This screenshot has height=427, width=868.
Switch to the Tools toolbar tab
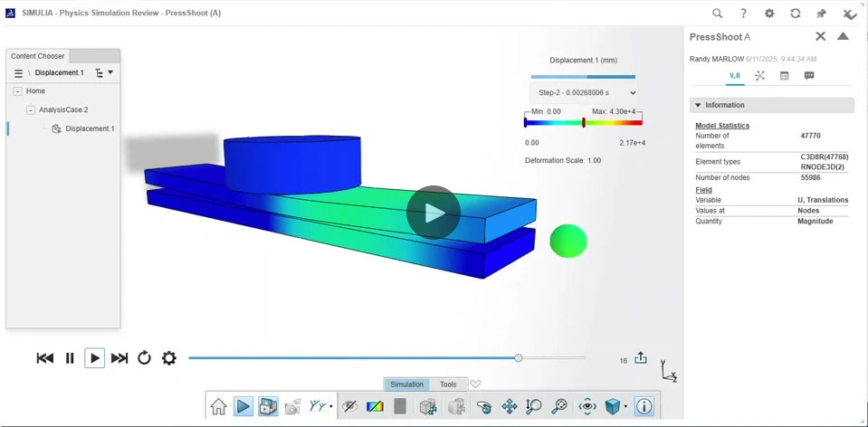pyautogui.click(x=448, y=384)
